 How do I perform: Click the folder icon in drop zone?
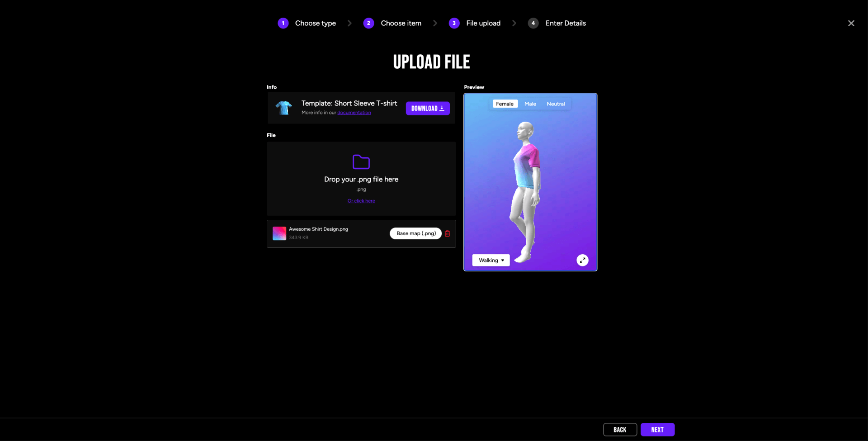pos(361,162)
